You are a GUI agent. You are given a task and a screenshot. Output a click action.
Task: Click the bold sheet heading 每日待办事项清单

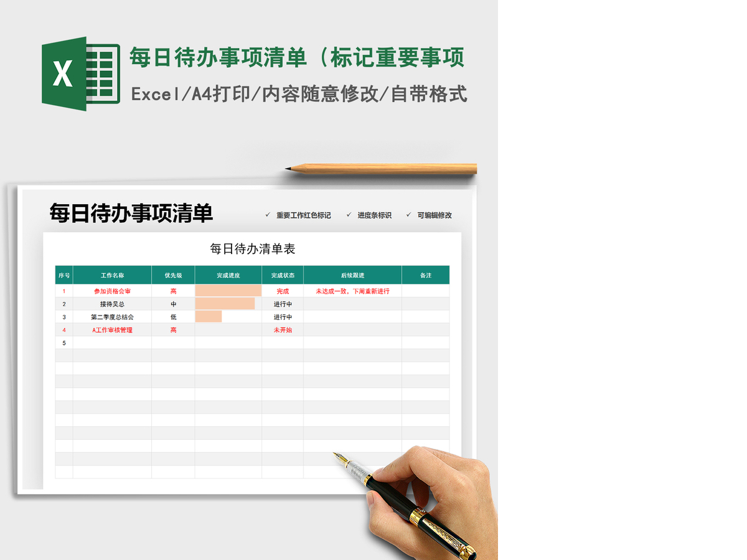coord(131,213)
